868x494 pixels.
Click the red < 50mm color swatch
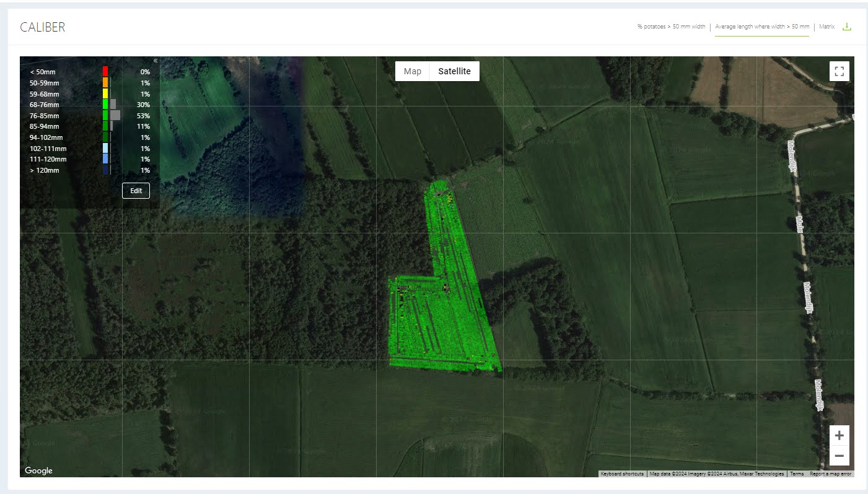105,72
